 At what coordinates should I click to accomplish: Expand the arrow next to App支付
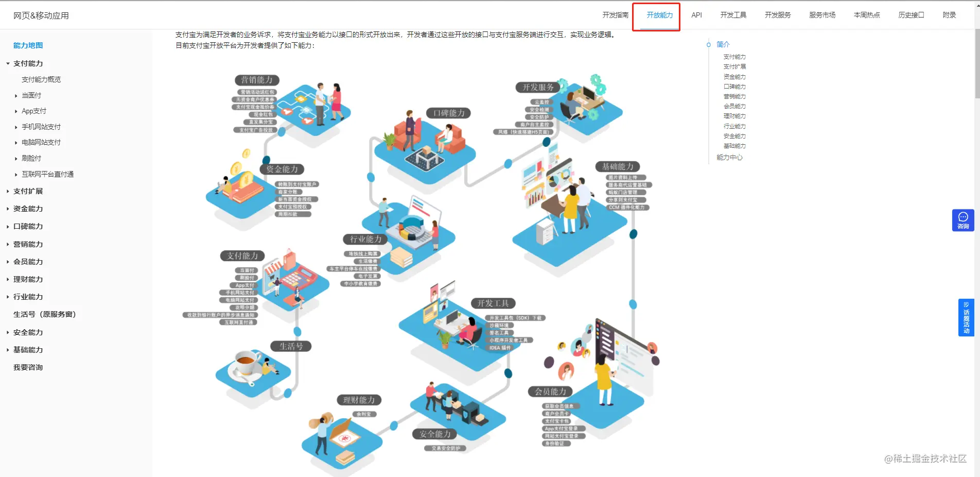tap(16, 111)
